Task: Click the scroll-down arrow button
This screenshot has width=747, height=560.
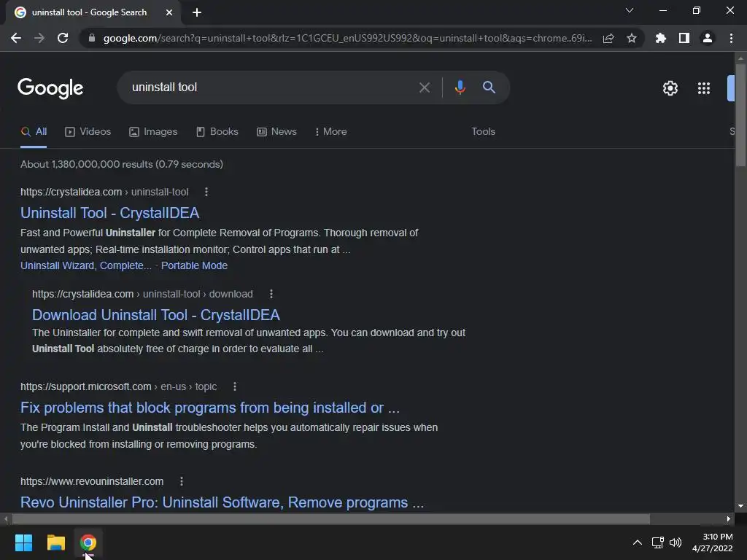Action: (740, 506)
